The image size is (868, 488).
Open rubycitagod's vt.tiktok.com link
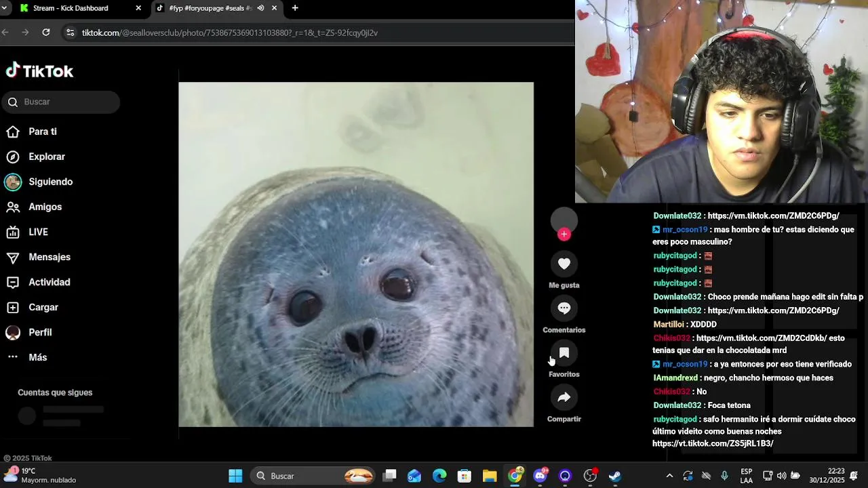click(x=713, y=444)
